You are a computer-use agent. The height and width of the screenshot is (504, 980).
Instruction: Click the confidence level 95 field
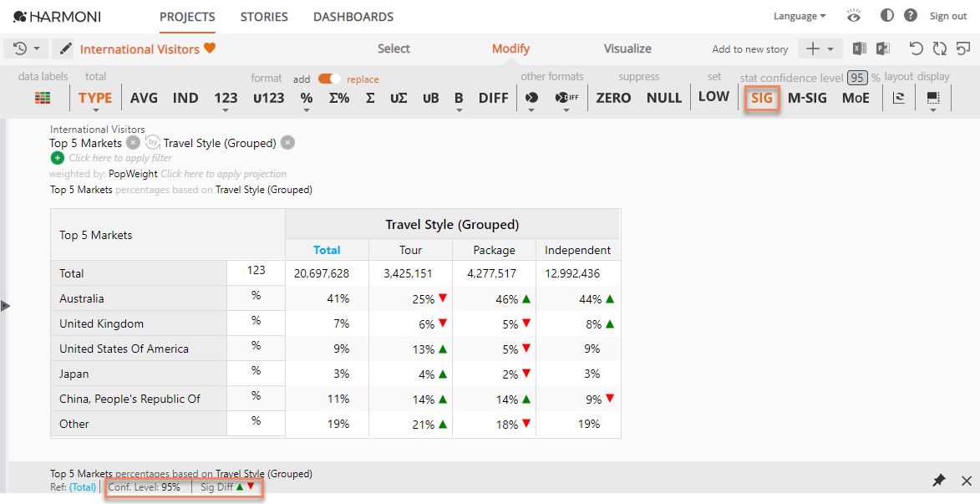[857, 78]
